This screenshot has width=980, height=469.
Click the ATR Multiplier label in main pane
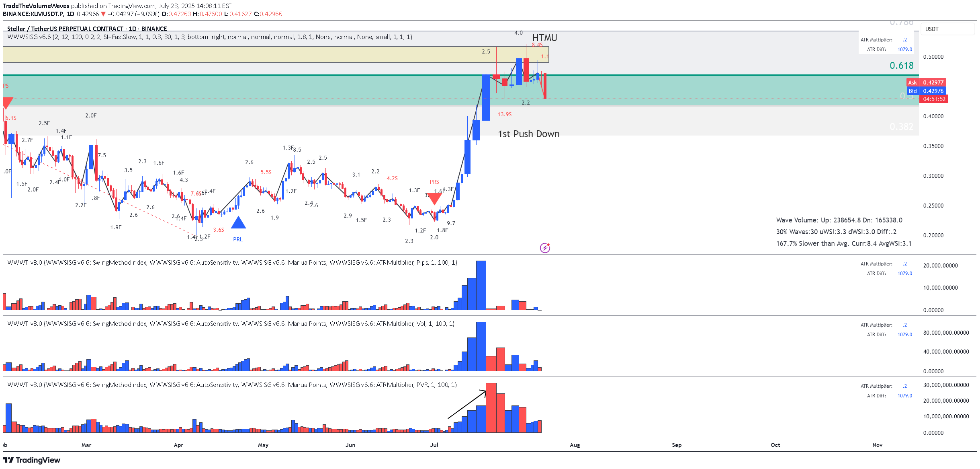pyautogui.click(x=876, y=40)
